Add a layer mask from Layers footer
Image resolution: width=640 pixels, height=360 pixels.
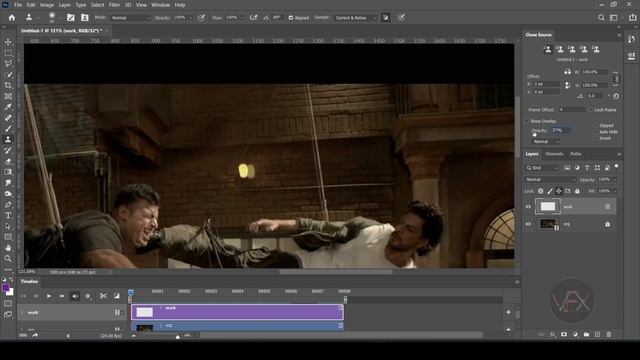[564, 334]
